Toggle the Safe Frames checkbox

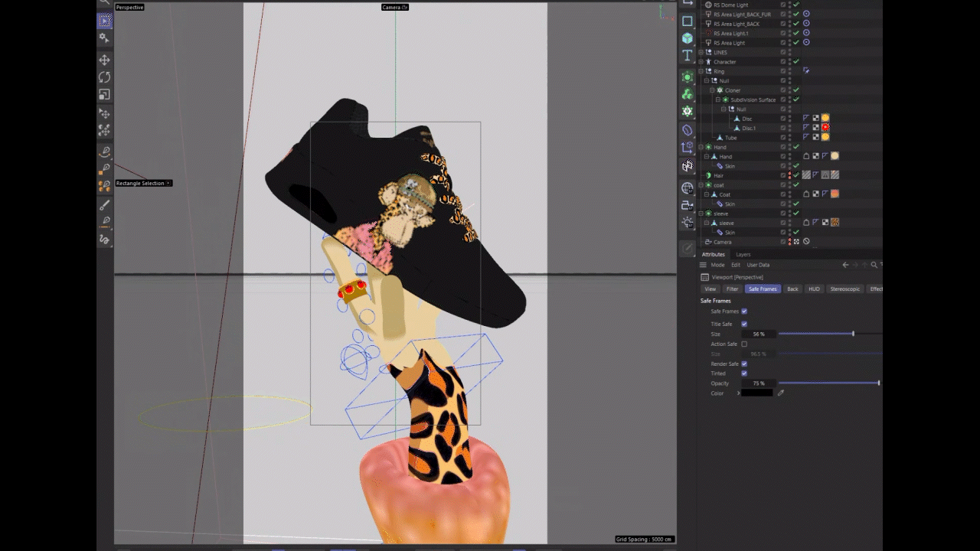[744, 311]
